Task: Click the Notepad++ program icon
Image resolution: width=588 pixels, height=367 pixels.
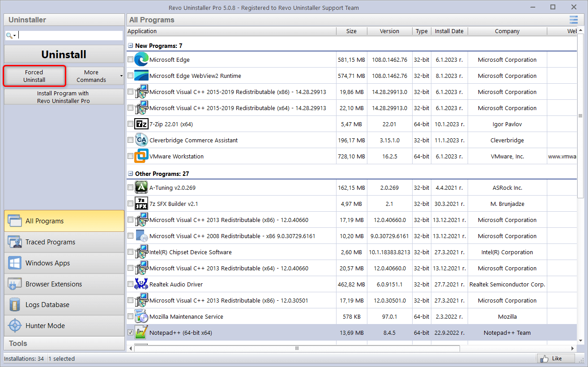Action: click(141, 333)
